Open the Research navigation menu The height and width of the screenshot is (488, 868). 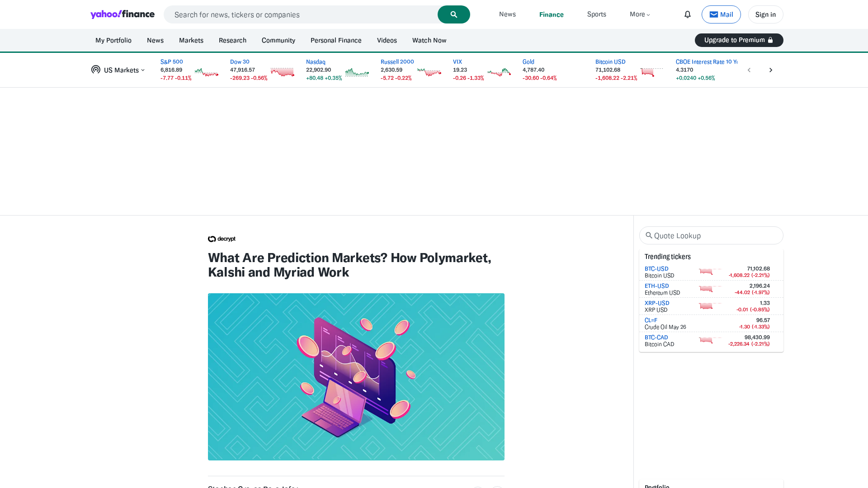point(232,40)
